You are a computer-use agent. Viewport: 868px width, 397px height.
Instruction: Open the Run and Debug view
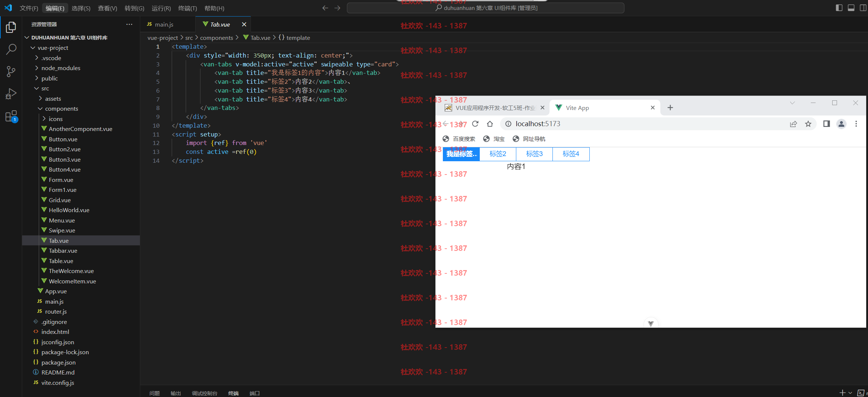pos(11,94)
